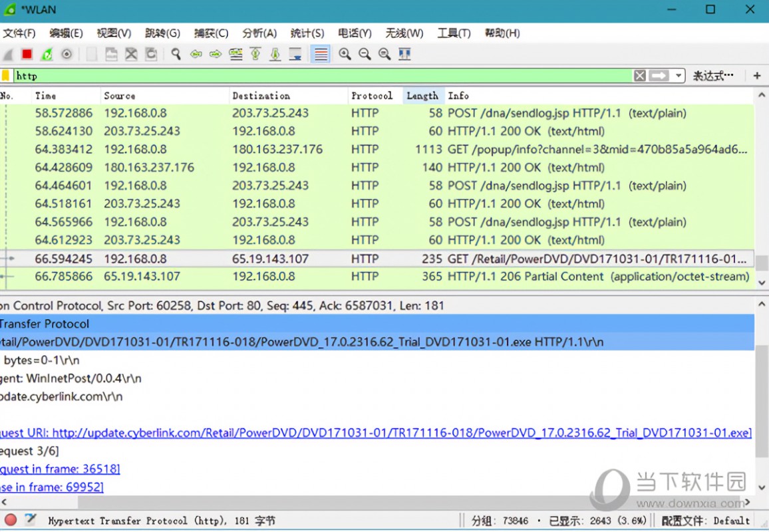Go back in packet history arrow
Image resolution: width=769 pixels, height=532 pixels.
[x=196, y=55]
